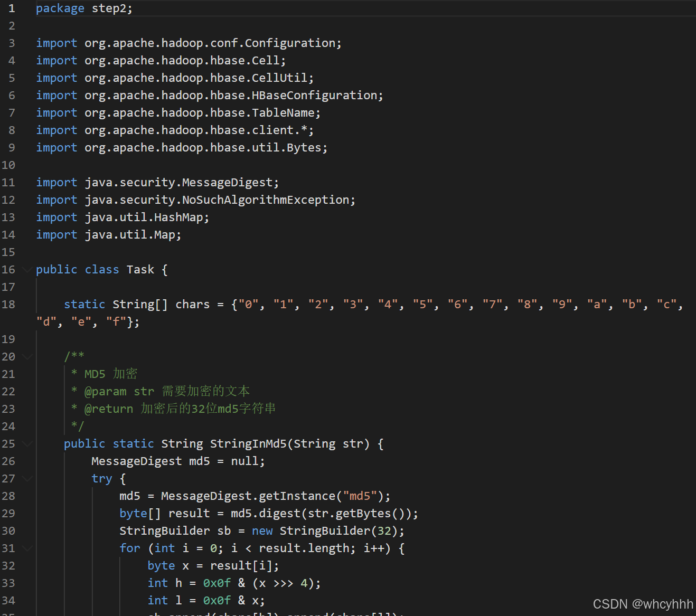
Task: Click the "md5" string literal in getInstance call
Action: (x=360, y=496)
